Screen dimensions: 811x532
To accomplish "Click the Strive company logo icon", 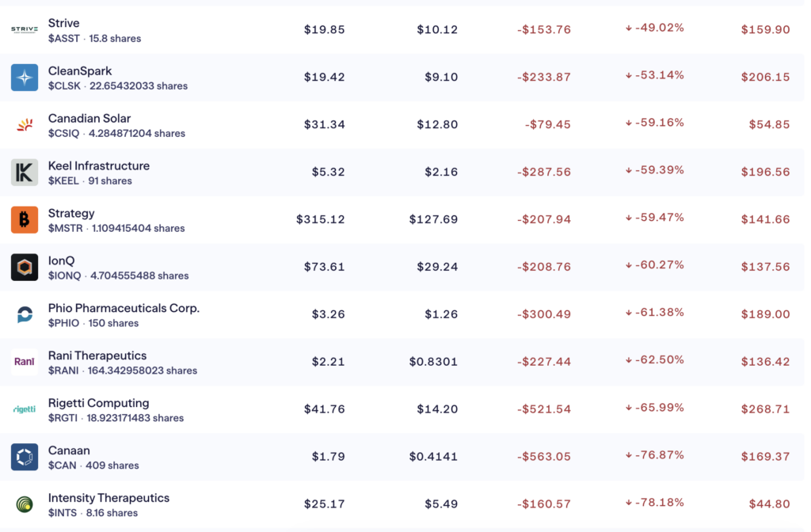I will click(25, 30).
